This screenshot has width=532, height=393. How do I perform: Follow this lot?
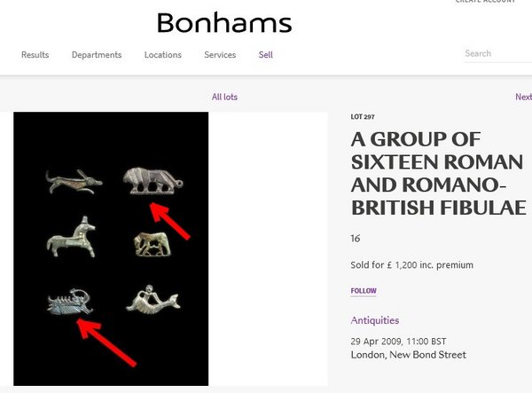[x=364, y=291]
